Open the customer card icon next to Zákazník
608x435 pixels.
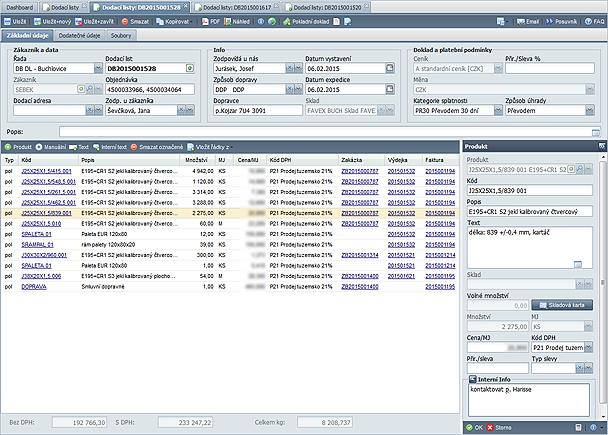81,89
